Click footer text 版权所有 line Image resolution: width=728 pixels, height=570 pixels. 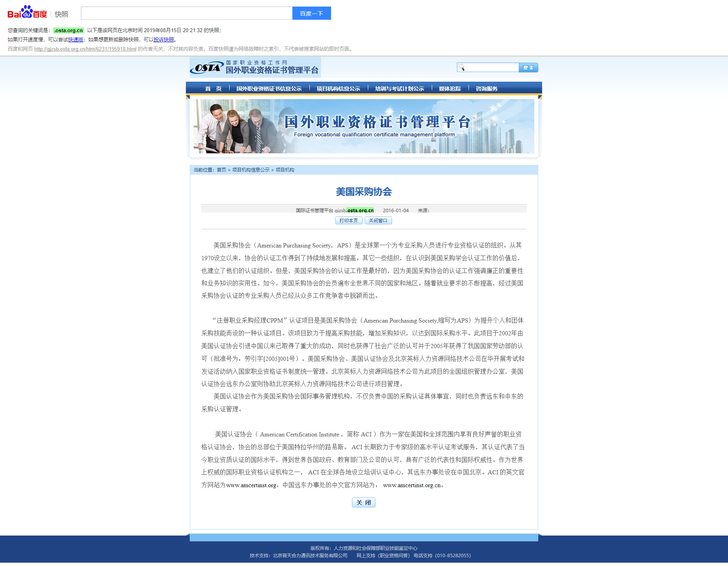(364, 548)
